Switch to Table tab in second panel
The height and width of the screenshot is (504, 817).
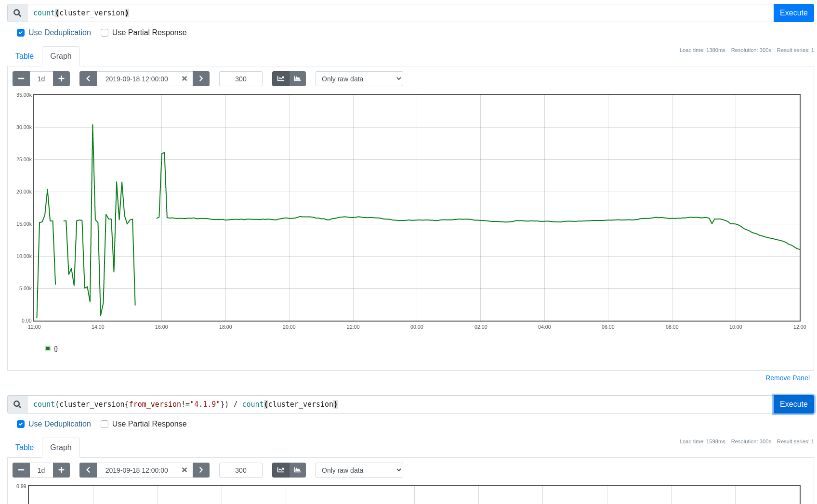click(25, 448)
